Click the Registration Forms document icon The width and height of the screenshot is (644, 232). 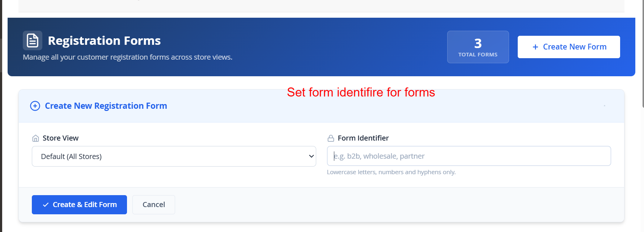[x=33, y=40]
